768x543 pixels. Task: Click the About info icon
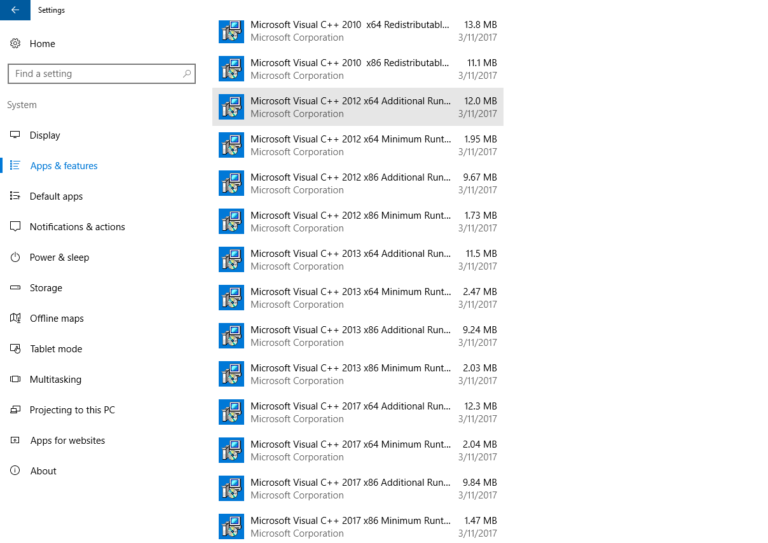(x=15, y=471)
